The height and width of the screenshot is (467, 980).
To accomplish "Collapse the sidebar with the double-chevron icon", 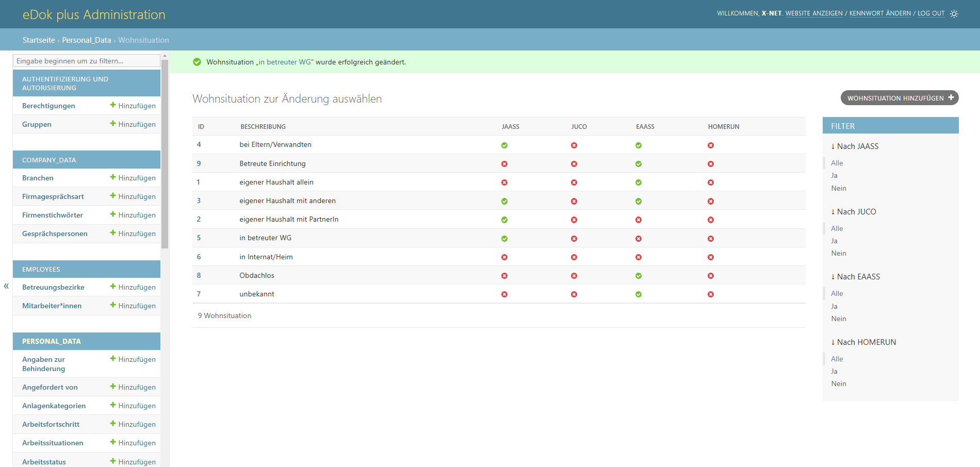I will coord(6,286).
